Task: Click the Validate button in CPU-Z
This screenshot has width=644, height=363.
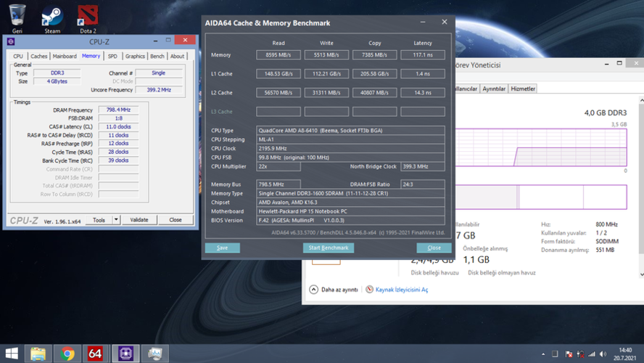Action: coord(139,220)
